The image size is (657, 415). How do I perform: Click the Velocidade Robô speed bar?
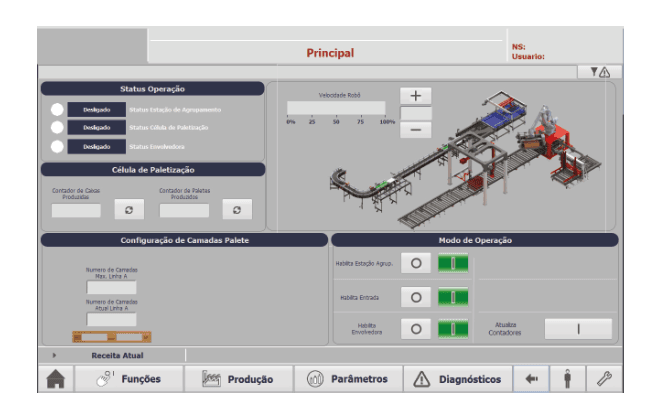click(336, 108)
